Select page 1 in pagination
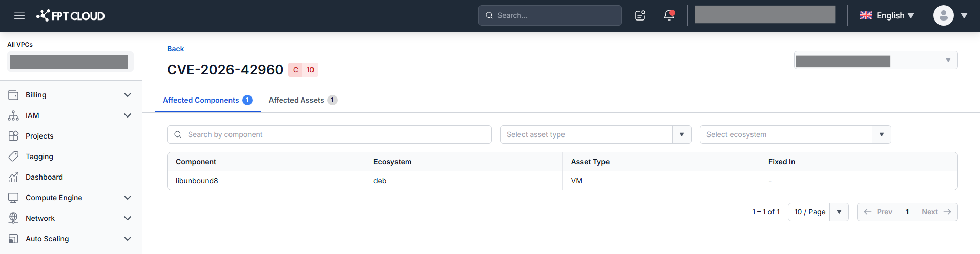This screenshot has height=254, width=980. coord(907,212)
